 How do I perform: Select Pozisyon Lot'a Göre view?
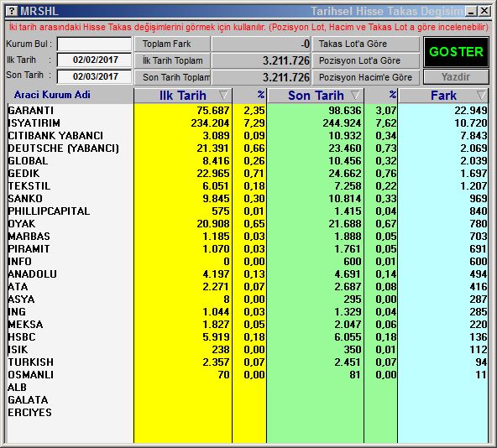point(366,60)
